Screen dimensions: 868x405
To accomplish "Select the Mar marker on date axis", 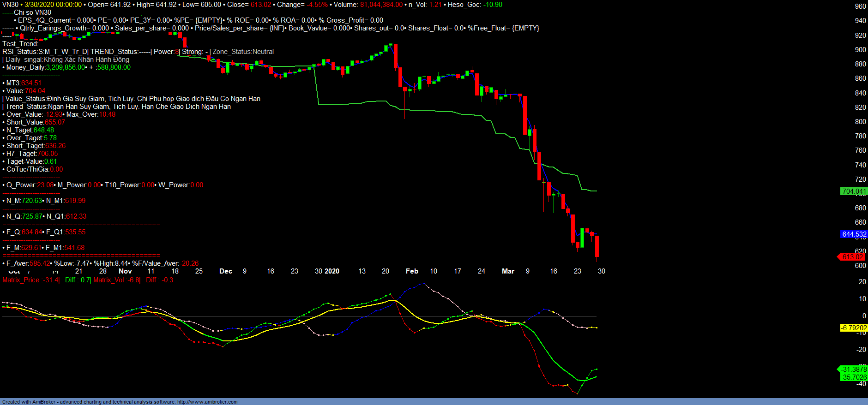I will point(508,271).
